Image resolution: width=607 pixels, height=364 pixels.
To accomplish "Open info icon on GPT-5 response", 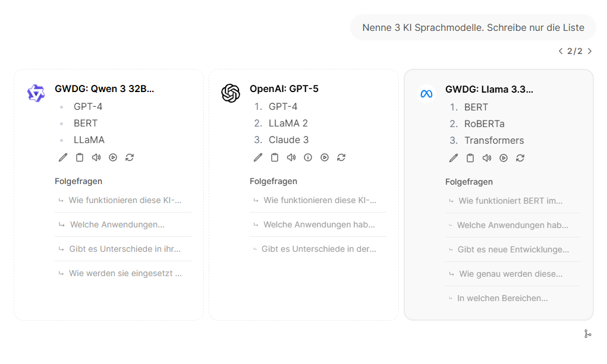I will pyautogui.click(x=308, y=157).
